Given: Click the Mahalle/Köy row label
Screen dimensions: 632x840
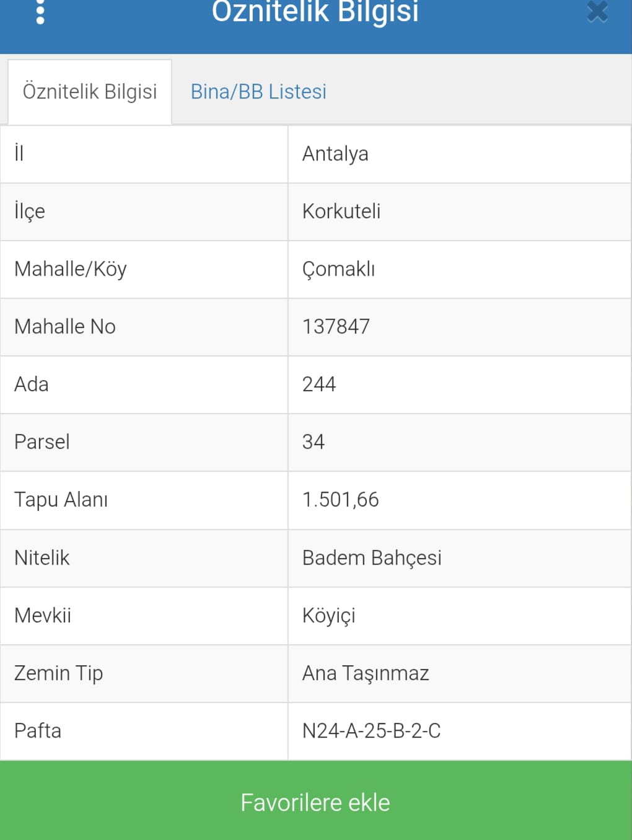Looking at the screenshot, I should coord(71,269).
